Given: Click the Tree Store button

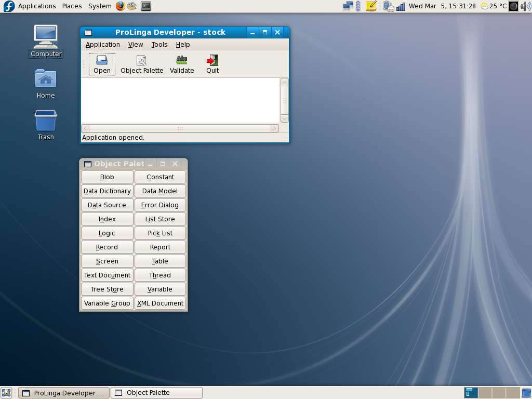Looking at the screenshot, I should 107,289.
